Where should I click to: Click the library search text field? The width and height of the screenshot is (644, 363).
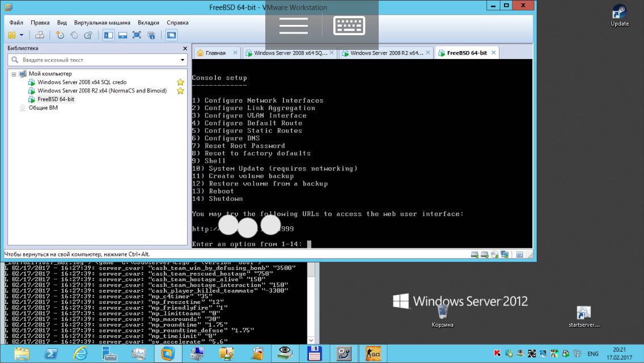96,60
